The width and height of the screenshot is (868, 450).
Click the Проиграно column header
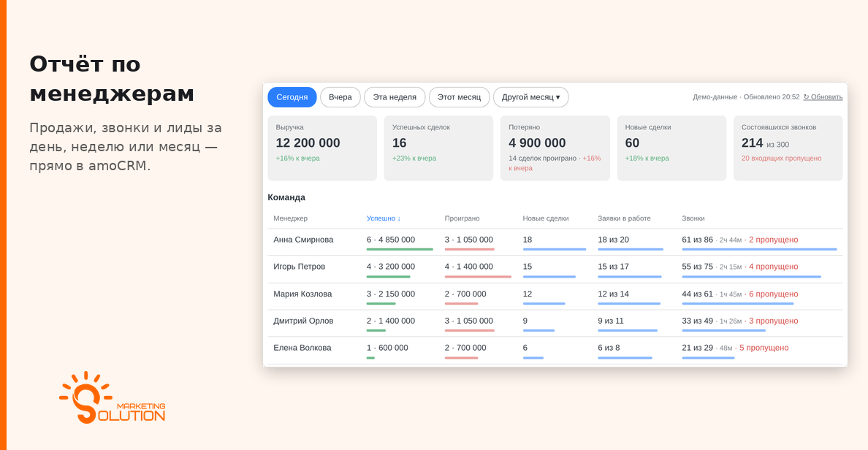(462, 218)
